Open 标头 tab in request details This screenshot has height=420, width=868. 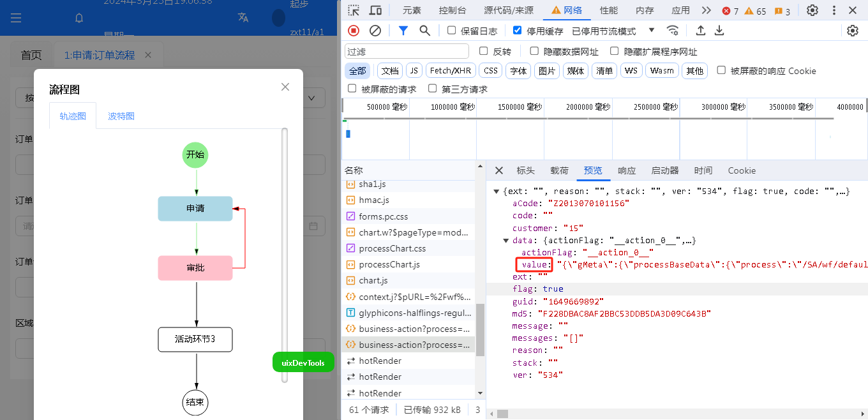click(525, 170)
